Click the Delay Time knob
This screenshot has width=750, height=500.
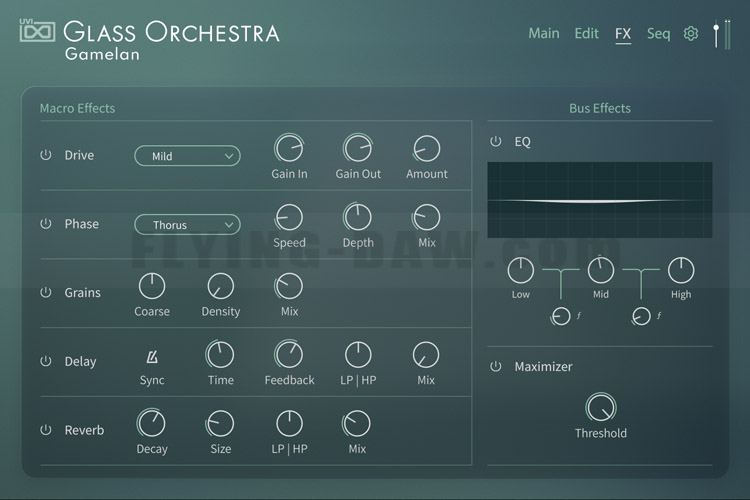tap(221, 355)
